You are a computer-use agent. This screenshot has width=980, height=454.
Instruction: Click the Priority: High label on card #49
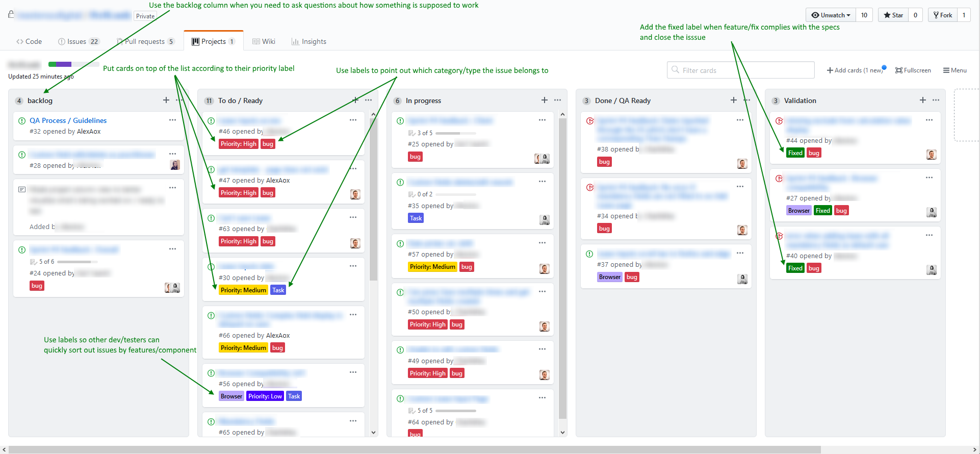[428, 373]
